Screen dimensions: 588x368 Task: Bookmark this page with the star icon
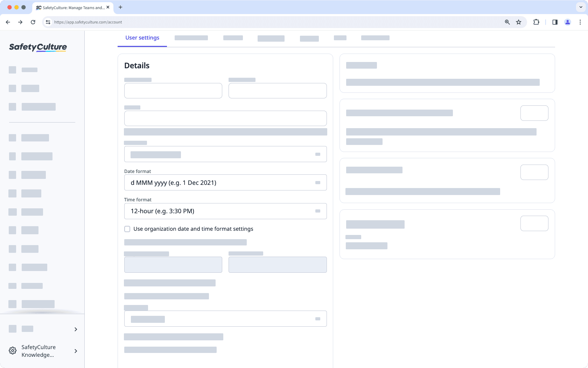(x=519, y=22)
